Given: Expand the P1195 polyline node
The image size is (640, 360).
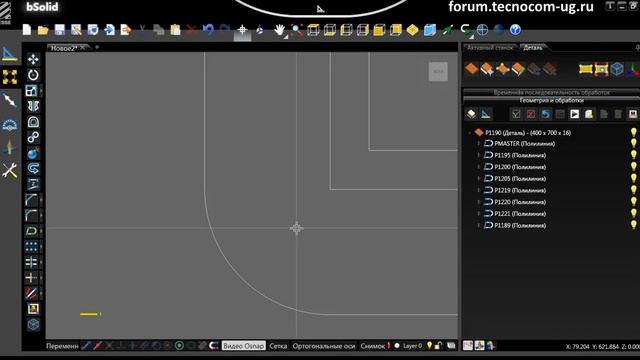Looking at the screenshot, I should pos(478,155).
